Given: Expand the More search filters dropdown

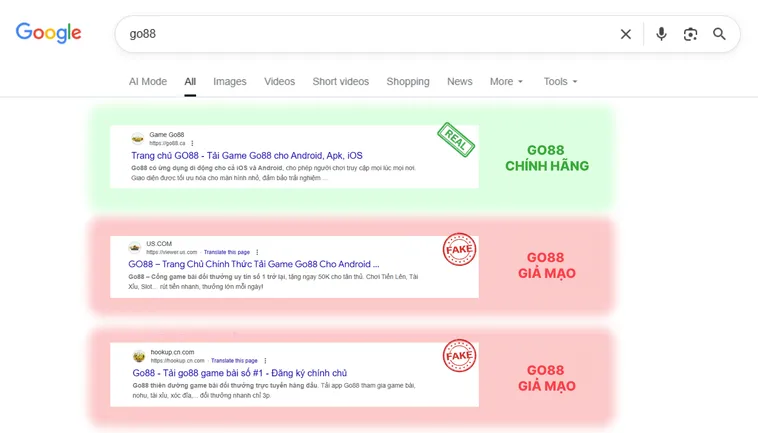Looking at the screenshot, I should click(x=506, y=82).
